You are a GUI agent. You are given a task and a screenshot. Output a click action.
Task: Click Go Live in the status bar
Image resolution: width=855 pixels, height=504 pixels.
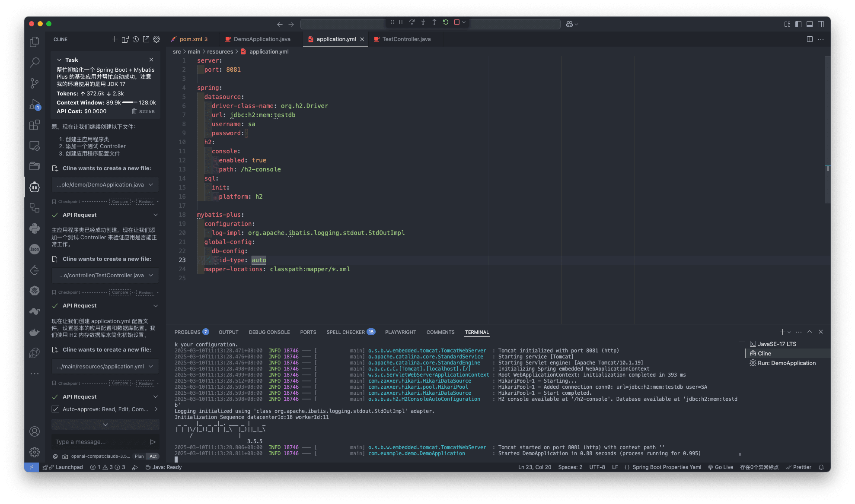(x=721, y=467)
